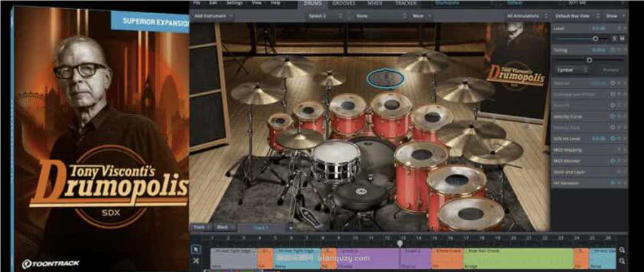
Task: Open the Settings menu
Action: [235, 3]
